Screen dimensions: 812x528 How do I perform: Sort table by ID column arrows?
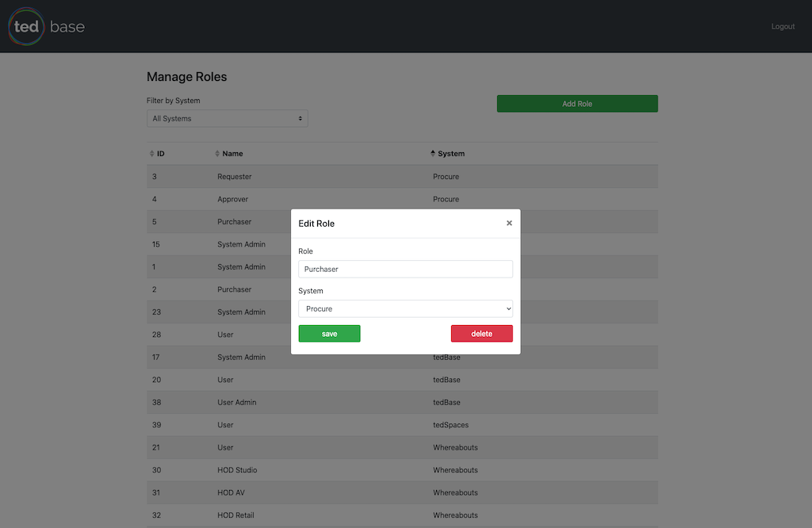pos(152,154)
